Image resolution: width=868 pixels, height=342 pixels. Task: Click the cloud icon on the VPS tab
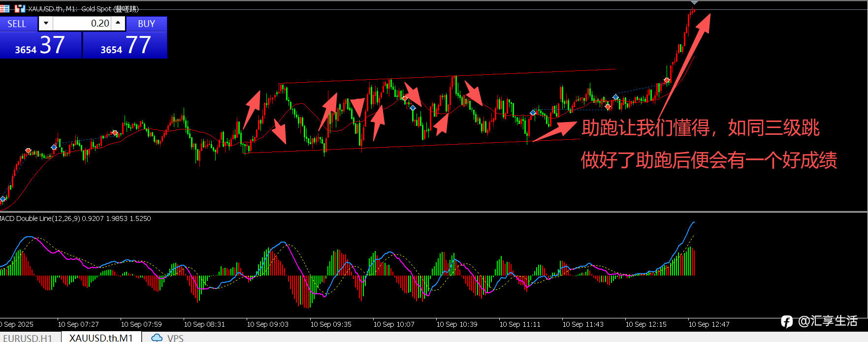pos(157,338)
